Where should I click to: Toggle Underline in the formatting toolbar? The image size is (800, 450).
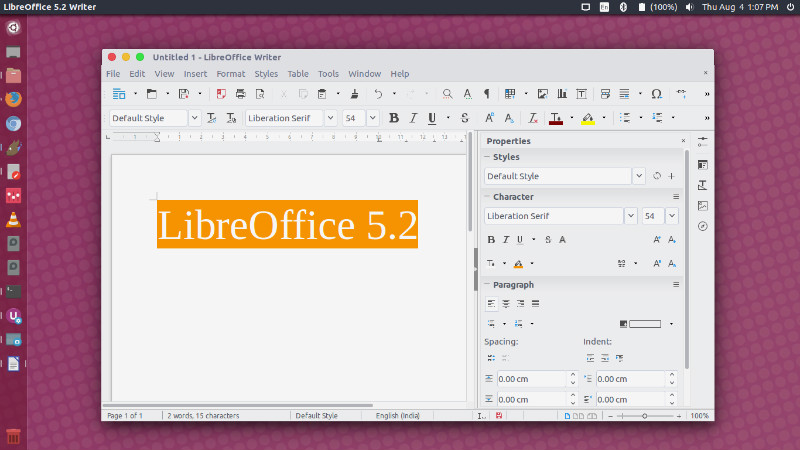pyautogui.click(x=432, y=118)
